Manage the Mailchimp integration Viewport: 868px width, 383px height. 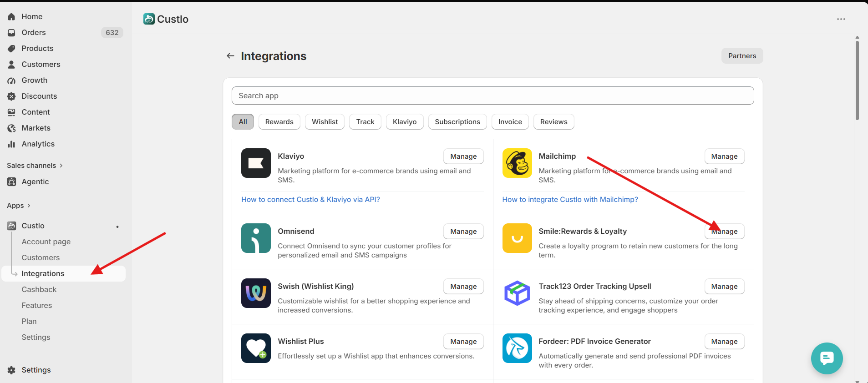725,156
